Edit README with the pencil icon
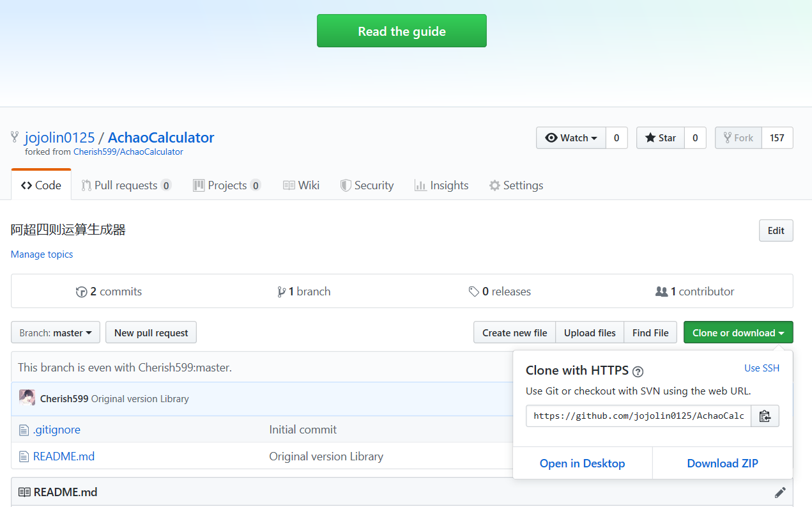Viewport: 812px width, 507px height. point(779,492)
